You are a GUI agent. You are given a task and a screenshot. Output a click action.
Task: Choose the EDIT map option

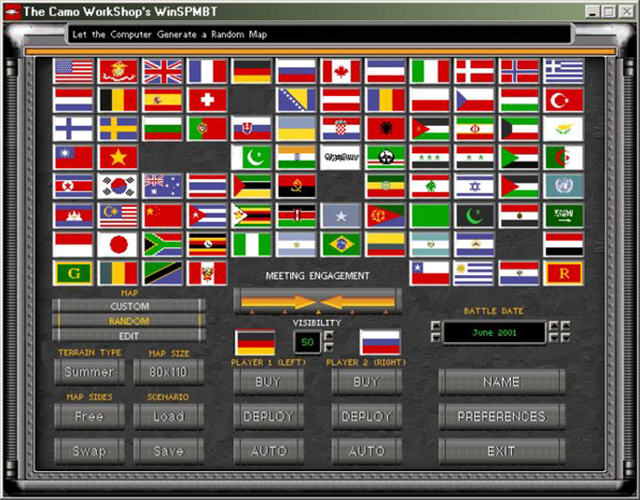click(x=129, y=336)
